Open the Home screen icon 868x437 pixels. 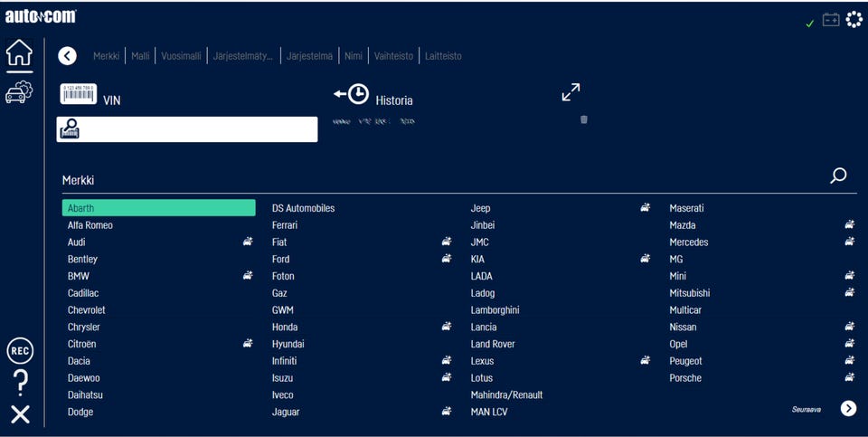click(x=19, y=52)
